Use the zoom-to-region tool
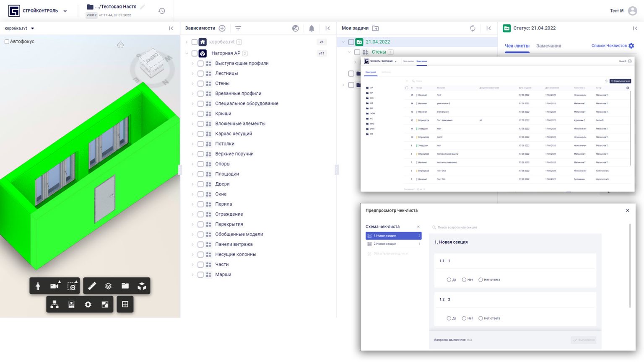 click(x=71, y=286)
